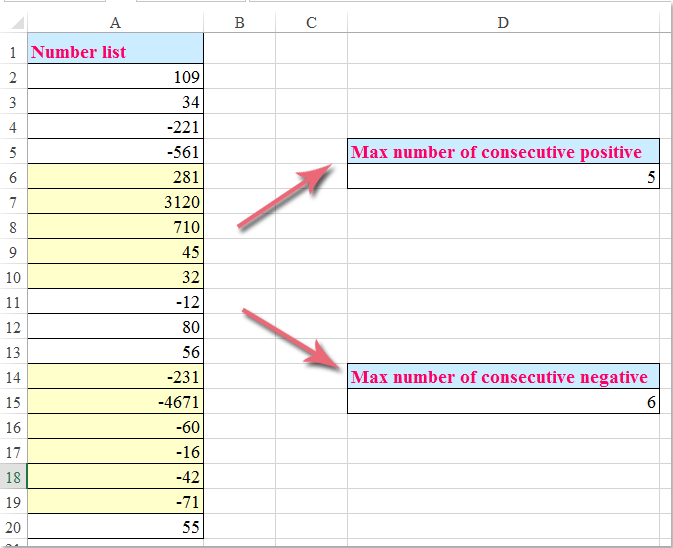Click Max number of consecutive positive cell

pyautogui.click(x=503, y=152)
